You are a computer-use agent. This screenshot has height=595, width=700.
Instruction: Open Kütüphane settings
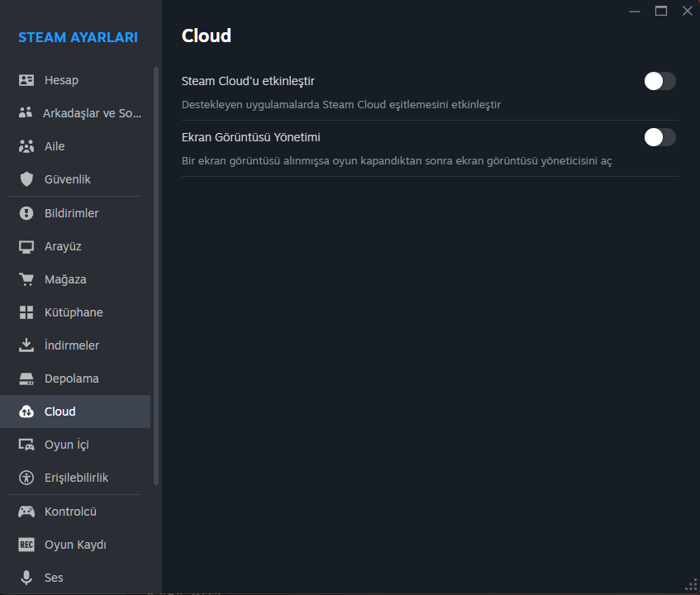(x=75, y=312)
